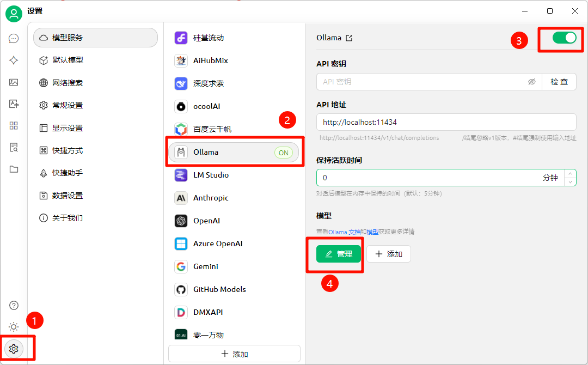Open the knowledge base sidebar icon
This screenshot has height=365, width=588.
tap(14, 148)
